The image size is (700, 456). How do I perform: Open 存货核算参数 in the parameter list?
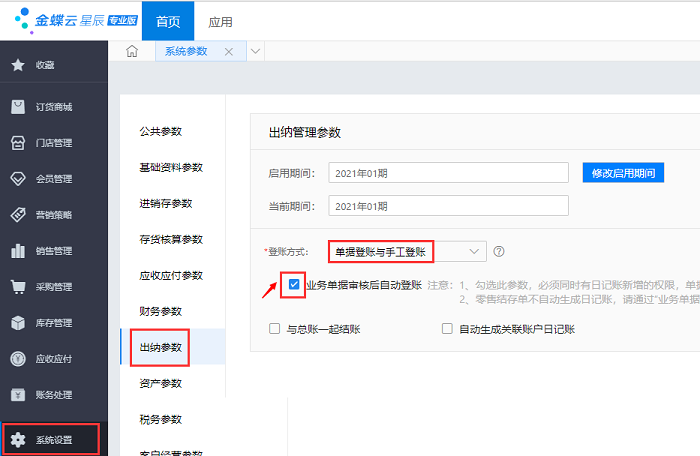pyautogui.click(x=171, y=239)
